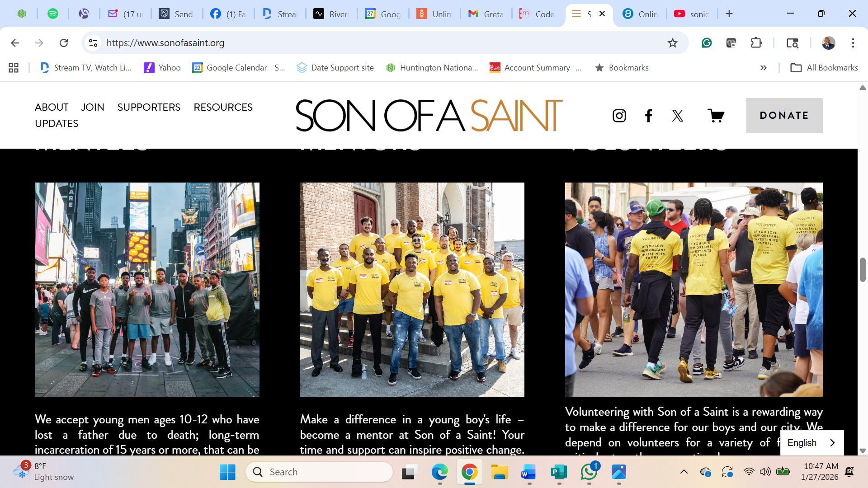The image size is (868, 488).
Task: Open the Chrome Extensions puzzle icon
Action: pyautogui.click(x=756, y=43)
